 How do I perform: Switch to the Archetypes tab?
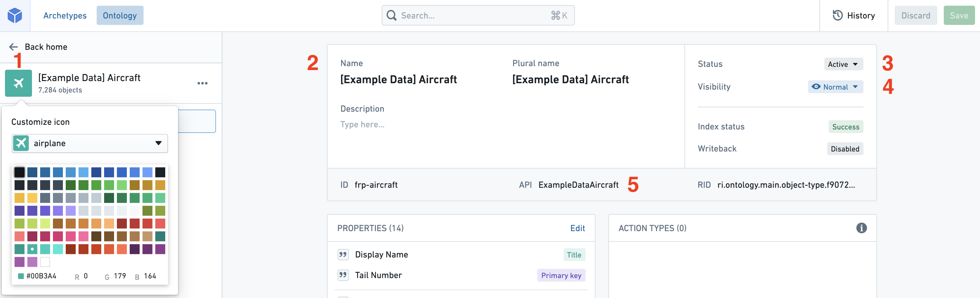coord(65,16)
